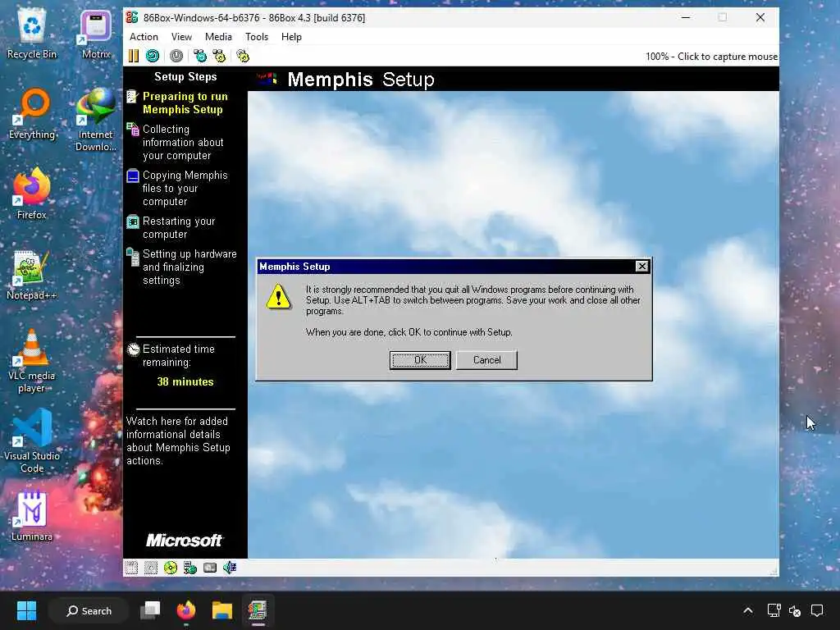Click 'Setting up hardware and finalizing settings' step
840x630 pixels.
click(189, 267)
